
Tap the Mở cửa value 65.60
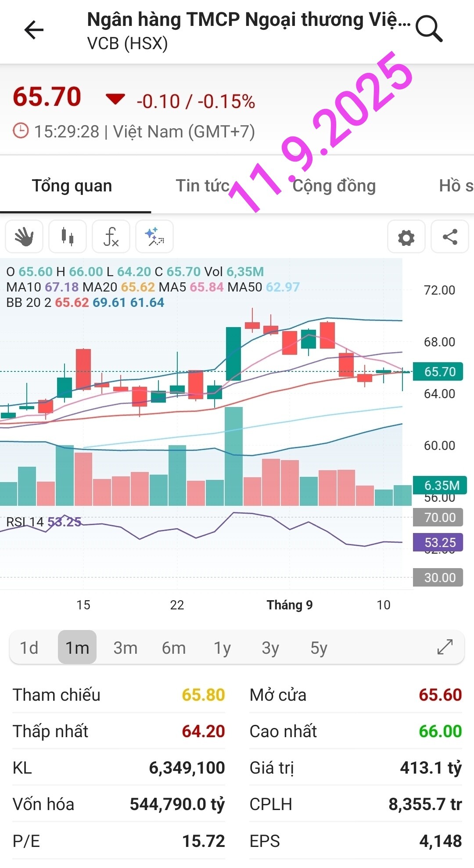click(440, 695)
